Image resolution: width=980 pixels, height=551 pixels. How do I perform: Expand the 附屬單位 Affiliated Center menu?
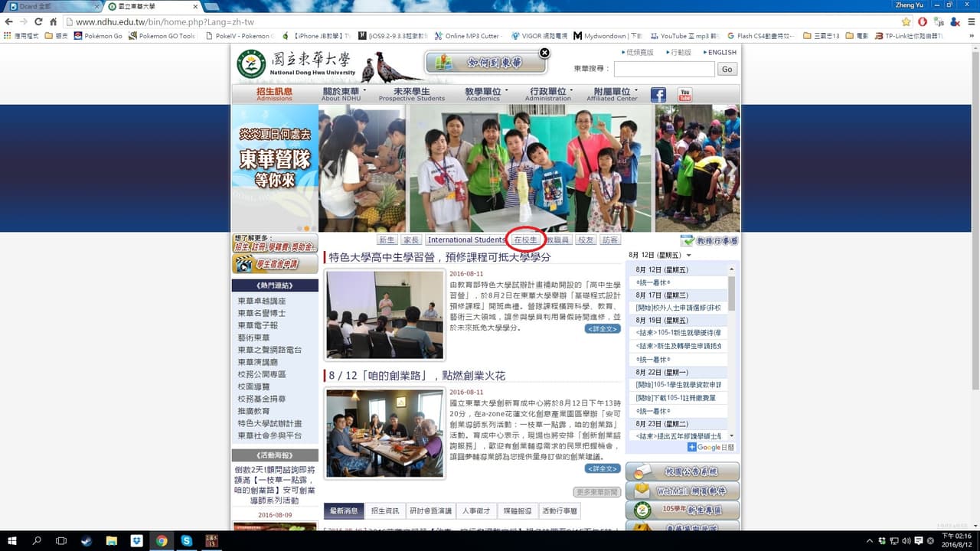tap(614, 94)
